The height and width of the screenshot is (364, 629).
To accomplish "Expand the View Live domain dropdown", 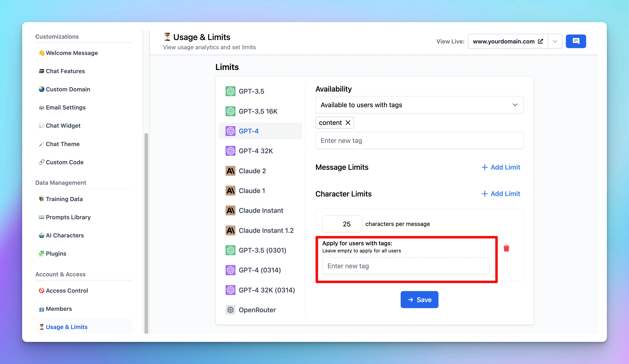I will click(x=555, y=41).
